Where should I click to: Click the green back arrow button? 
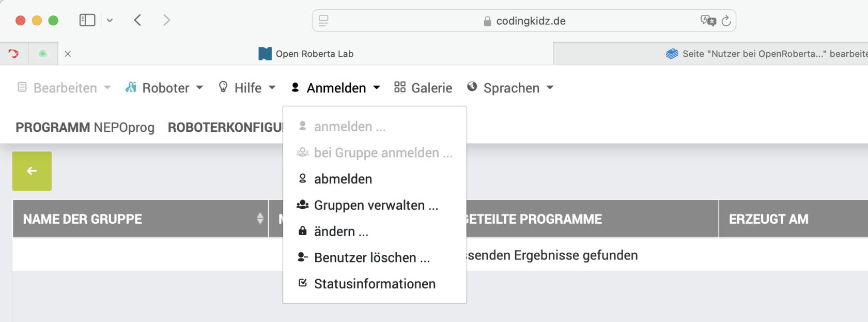click(x=32, y=171)
